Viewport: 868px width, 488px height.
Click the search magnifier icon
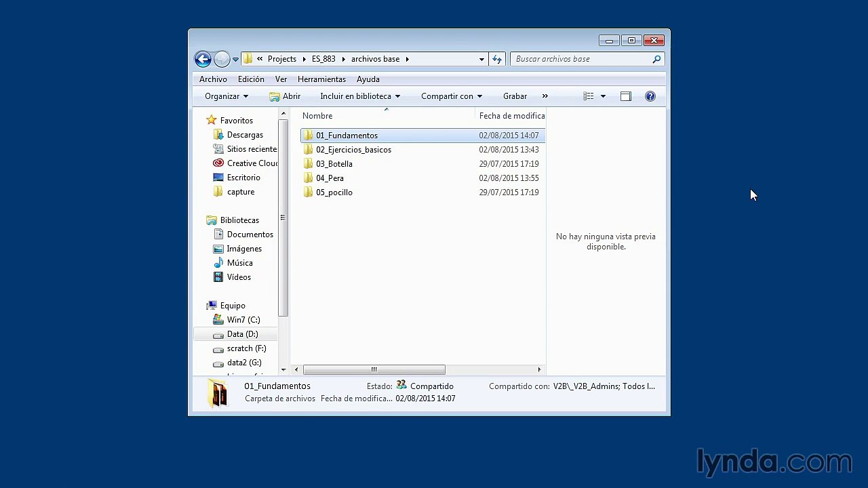[x=656, y=59]
